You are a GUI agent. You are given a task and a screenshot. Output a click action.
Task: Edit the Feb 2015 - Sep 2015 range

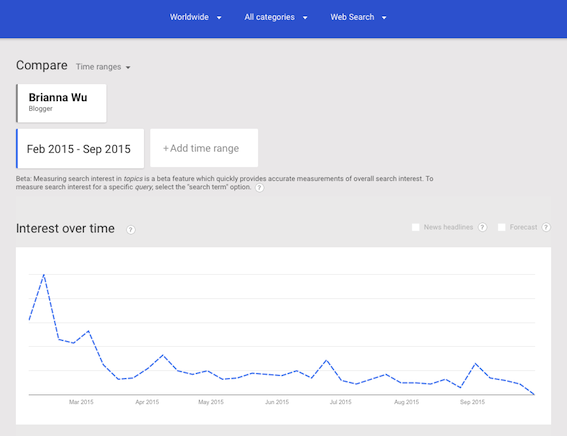click(x=80, y=149)
